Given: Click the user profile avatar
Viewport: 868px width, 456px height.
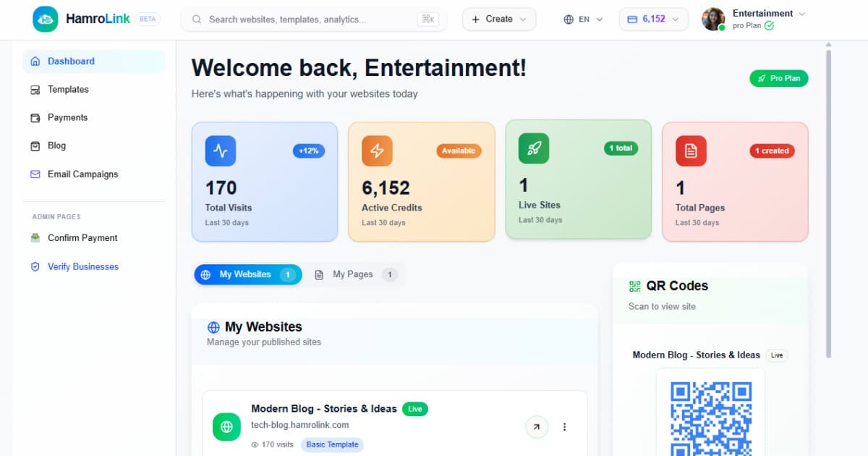Looking at the screenshot, I should [713, 20].
